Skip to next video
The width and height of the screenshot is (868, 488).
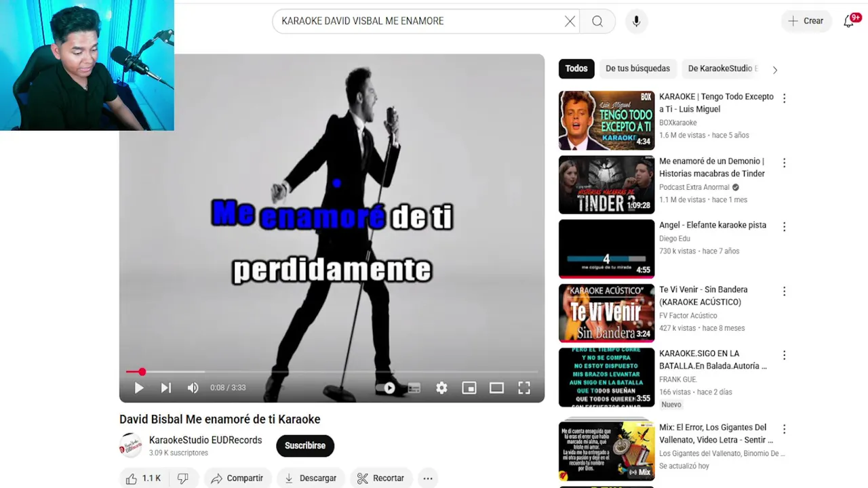tap(165, 388)
